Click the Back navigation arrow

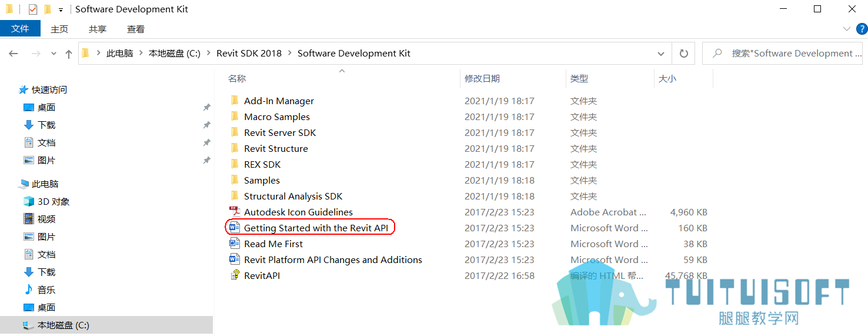click(x=14, y=54)
